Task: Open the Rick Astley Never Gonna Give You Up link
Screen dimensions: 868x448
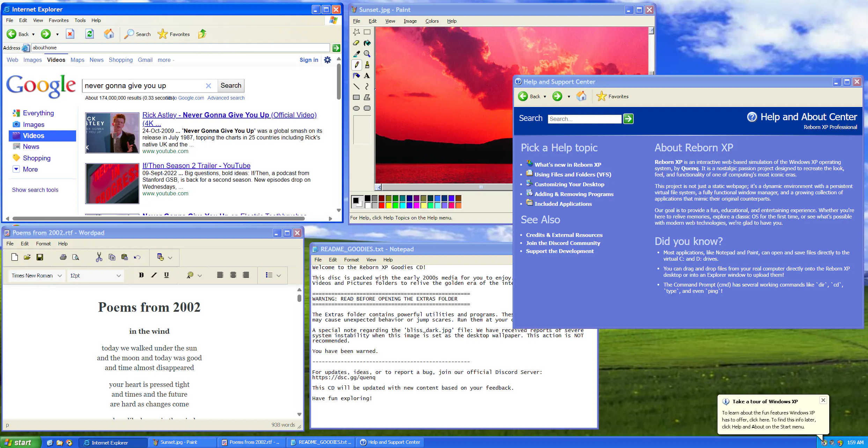Action: (x=229, y=119)
